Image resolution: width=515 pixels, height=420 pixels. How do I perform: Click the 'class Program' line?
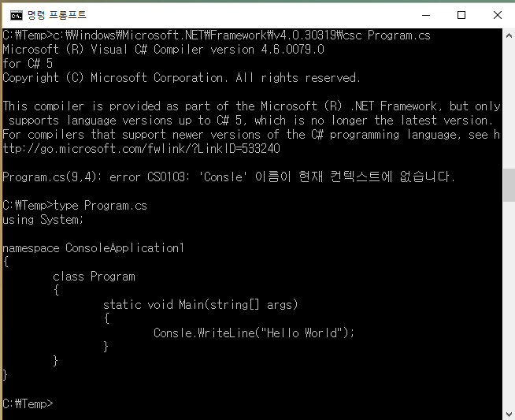pyautogui.click(x=94, y=277)
